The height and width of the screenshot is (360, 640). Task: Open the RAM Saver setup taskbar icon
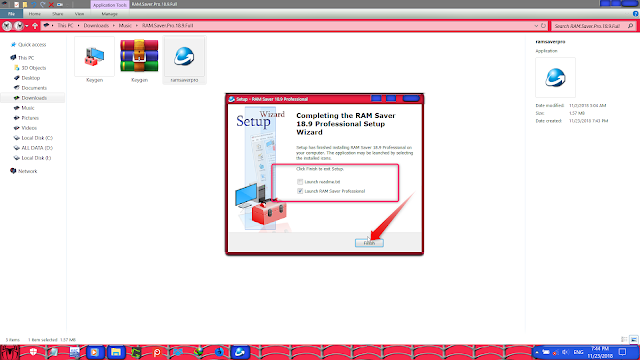coord(240,352)
